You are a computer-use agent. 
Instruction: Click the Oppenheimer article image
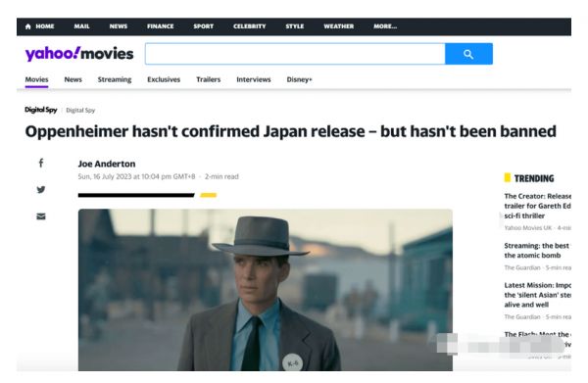(266, 290)
